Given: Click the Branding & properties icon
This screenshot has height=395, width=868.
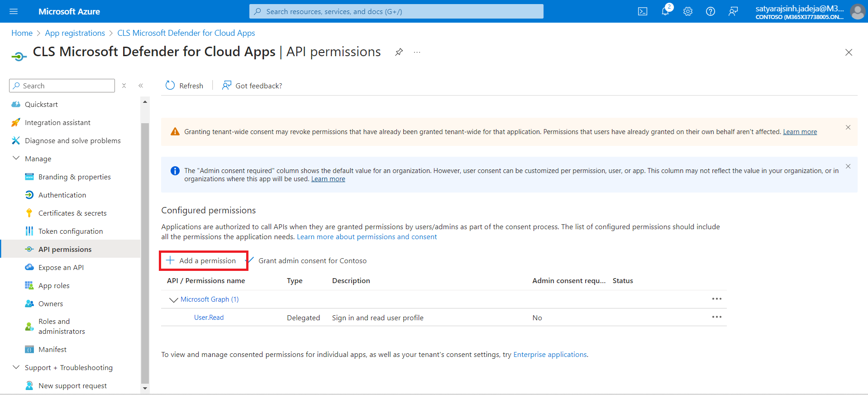Looking at the screenshot, I should [29, 177].
